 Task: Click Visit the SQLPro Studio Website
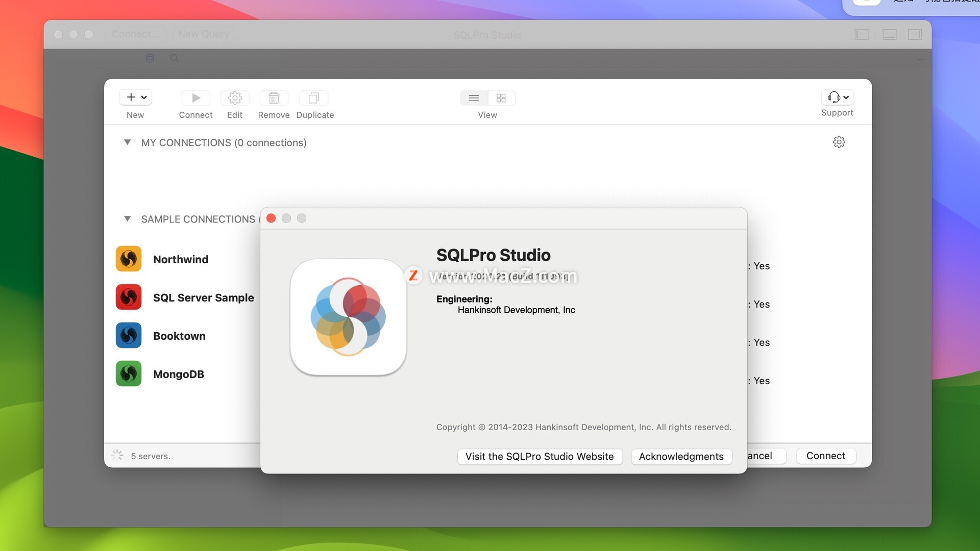(x=540, y=457)
